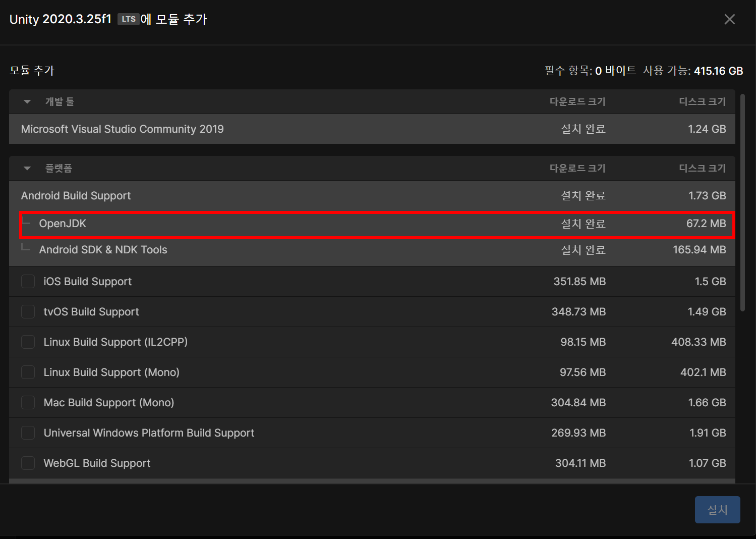The image size is (756, 539).
Task: Click 다운로드 크기 header in 개발 툴 section
Action: [x=577, y=101]
